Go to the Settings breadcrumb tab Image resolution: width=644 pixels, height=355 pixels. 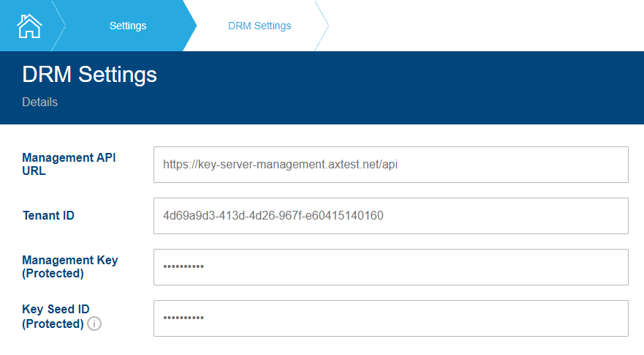pyautogui.click(x=128, y=26)
